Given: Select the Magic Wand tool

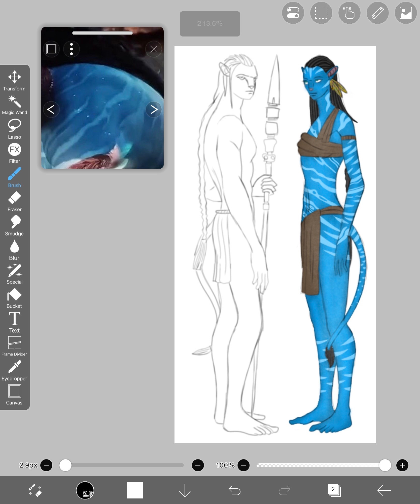Looking at the screenshot, I should [x=14, y=105].
